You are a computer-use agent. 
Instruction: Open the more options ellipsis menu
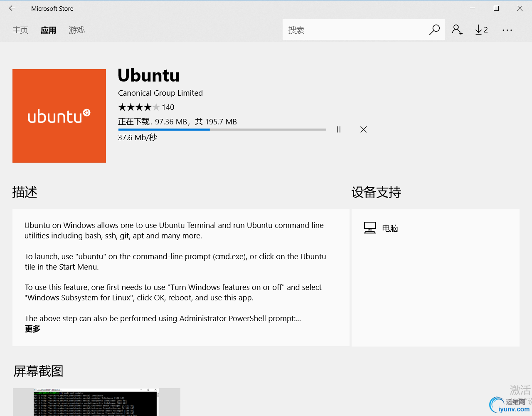507,30
